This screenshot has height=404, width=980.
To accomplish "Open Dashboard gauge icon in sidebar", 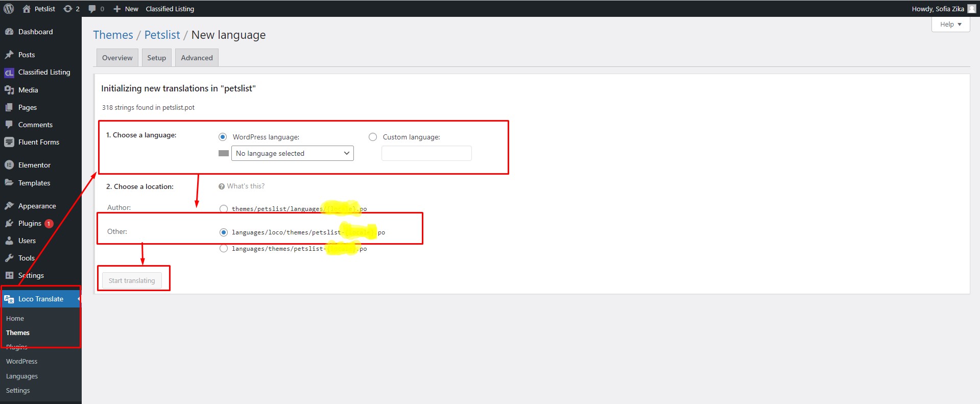I will click(x=9, y=32).
